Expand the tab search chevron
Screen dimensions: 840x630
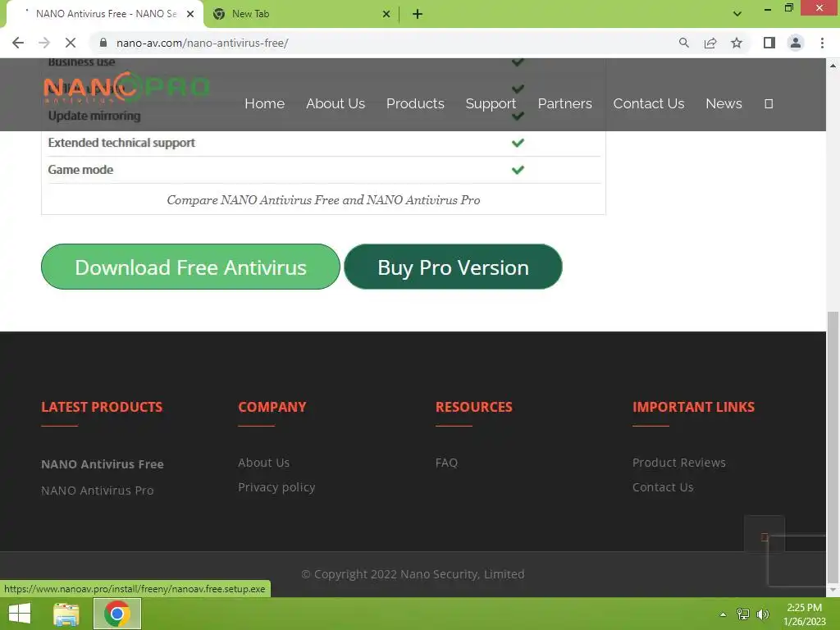pos(737,14)
